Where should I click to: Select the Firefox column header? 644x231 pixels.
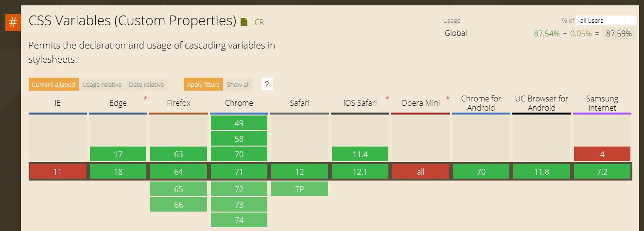coord(178,103)
